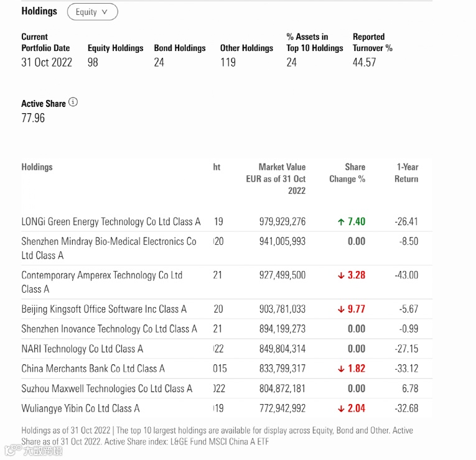Click Other Holdings value 119
Viewport: 476px width, 460px height.
click(228, 62)
